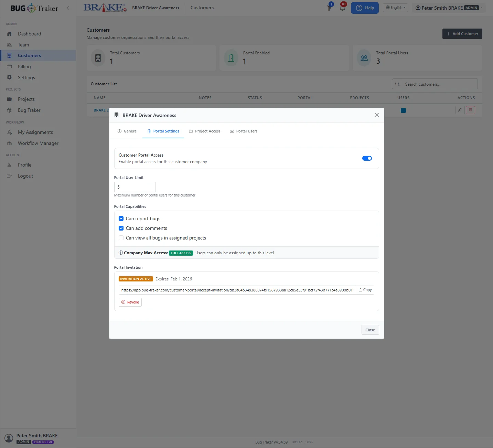This screenshot has width=493, height=448.
Task: Click the edit pencil icon for the customer row
Action: tap(460, 110)
